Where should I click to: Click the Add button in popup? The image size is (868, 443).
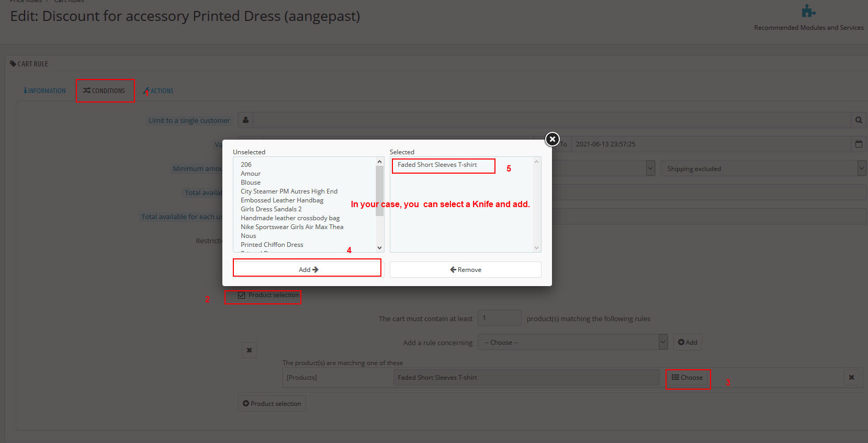(308, 269)
